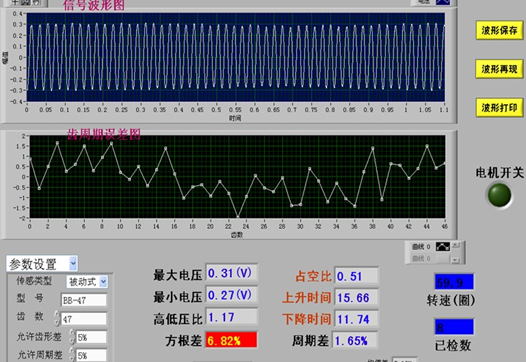This screenshot has width=526, height=362.
Task: Click the 型号 BB-47 input field
Action: coord(84,300)
